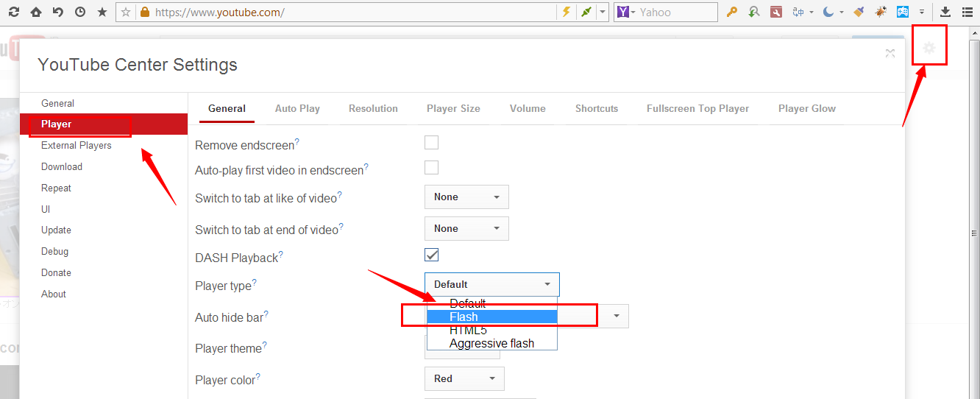Screen dimensions: 980x399
Task: Open downloads arrow icon
Action: pyautogui.click(x=946, y=12)
